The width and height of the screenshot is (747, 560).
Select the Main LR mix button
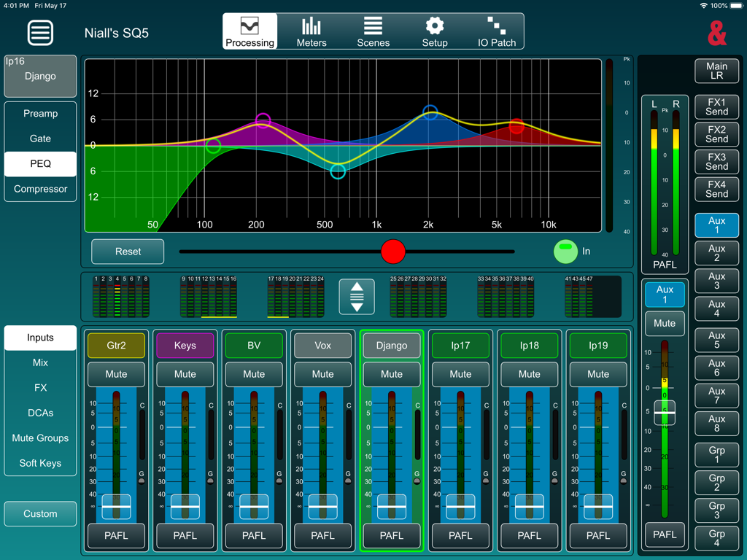coord(716,71)
